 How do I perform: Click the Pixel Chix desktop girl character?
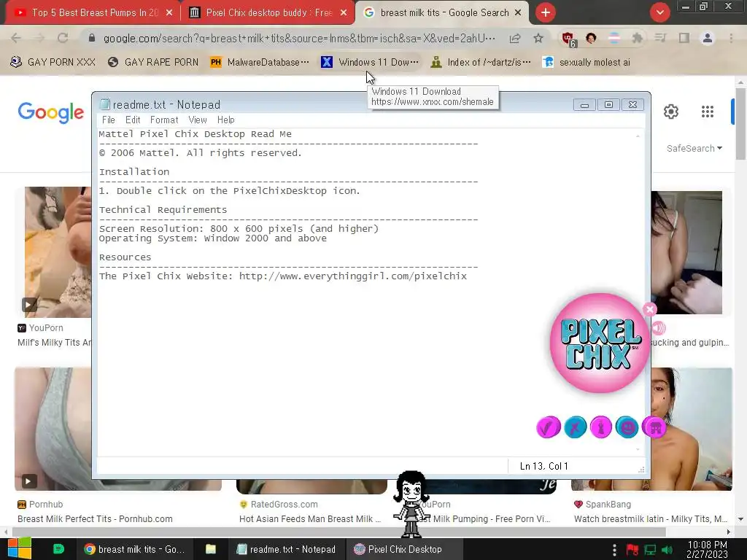tap(411, 504)
